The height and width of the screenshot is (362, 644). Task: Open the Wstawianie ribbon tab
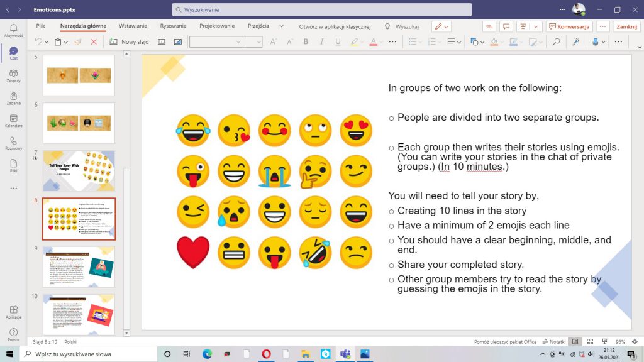pyautogui.click(x=133, y=26)
